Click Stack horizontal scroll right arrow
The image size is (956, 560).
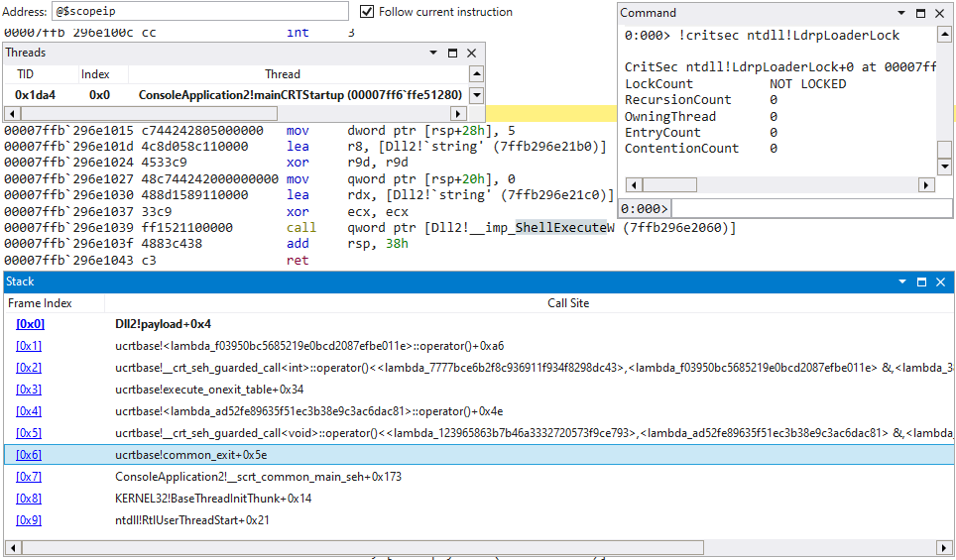[x=946, y=547]
